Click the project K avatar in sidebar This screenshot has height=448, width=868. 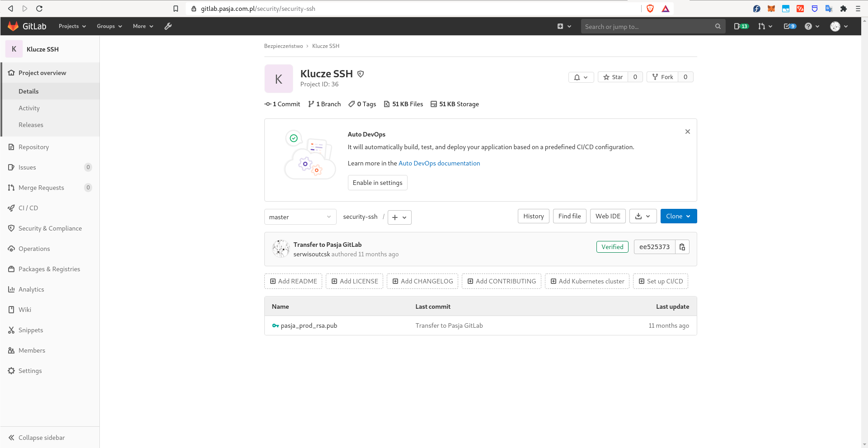coord(14,49)
